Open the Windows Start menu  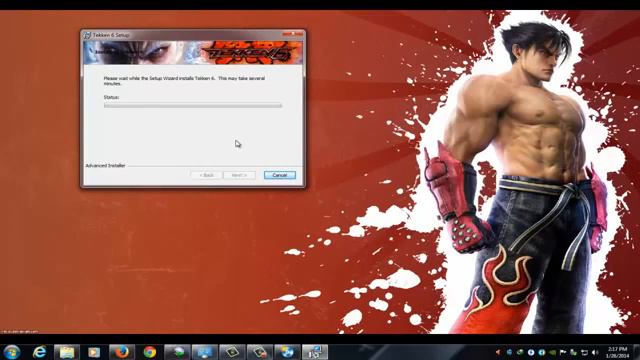coord(12,352)
